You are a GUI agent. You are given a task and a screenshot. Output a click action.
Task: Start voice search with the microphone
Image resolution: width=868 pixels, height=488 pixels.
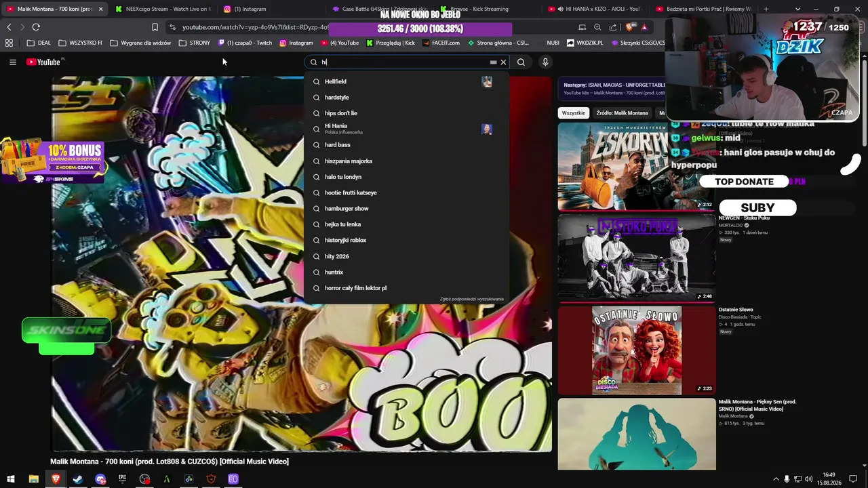[545, 62]
